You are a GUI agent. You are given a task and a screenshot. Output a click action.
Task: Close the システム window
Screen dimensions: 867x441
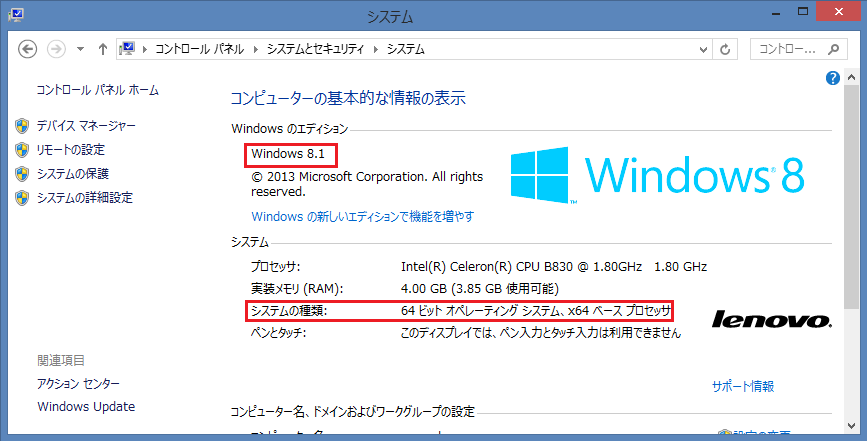pos(839,12)
